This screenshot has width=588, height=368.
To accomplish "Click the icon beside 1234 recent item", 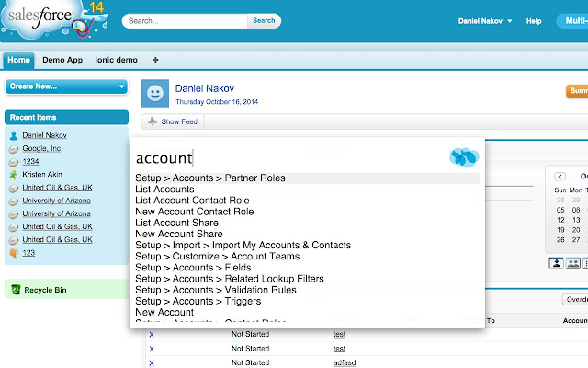I will tap(14, 162).
